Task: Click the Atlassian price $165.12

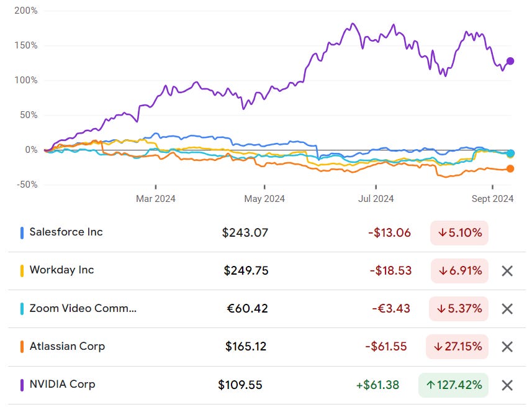Action: (x=246, y=347)
